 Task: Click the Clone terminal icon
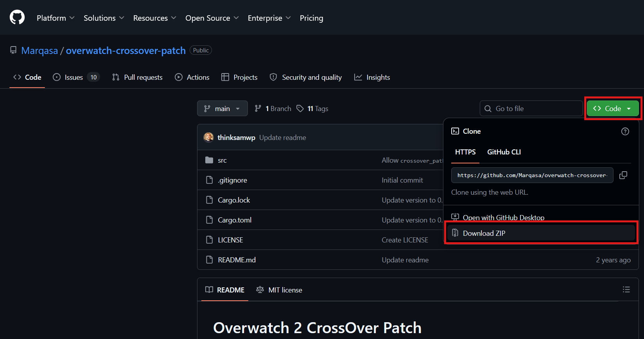click(455, 131)
